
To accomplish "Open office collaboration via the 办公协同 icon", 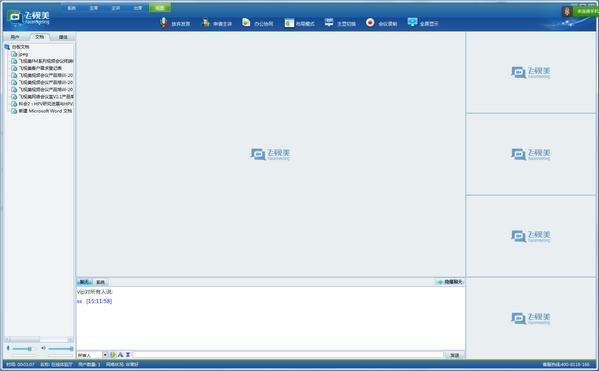I will 246,23.
